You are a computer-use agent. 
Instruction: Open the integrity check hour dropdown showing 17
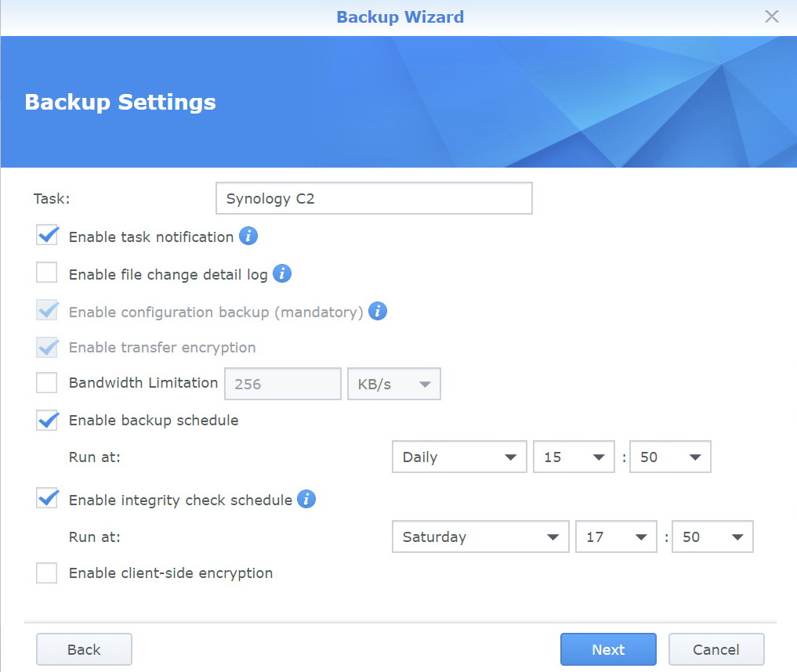coord(616,537)
